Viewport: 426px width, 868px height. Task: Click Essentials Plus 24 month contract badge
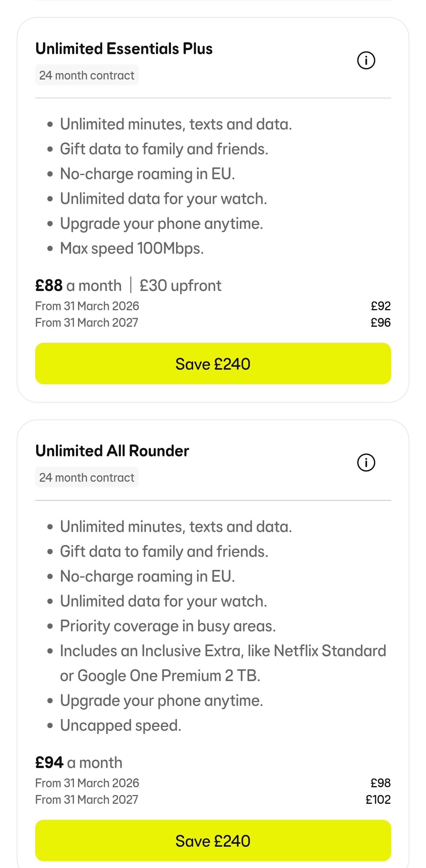pos(87,75)
